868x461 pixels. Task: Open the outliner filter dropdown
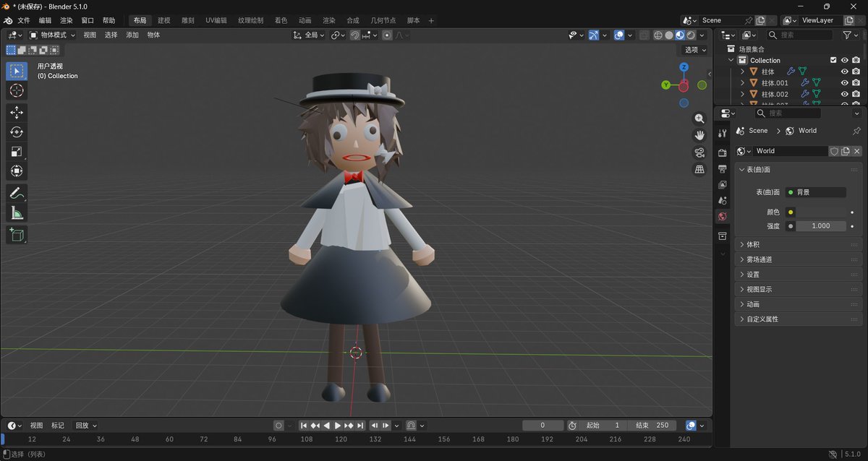click(x=851, y=35)
